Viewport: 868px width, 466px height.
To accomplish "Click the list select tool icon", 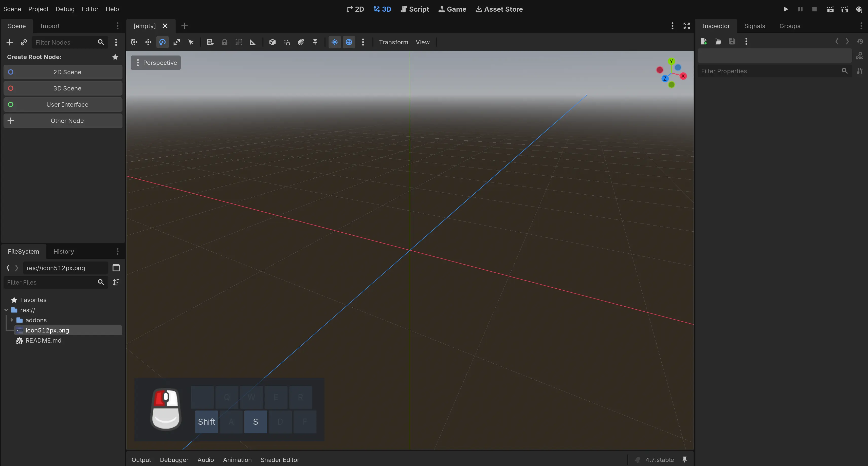I will (x=210, y=42).
